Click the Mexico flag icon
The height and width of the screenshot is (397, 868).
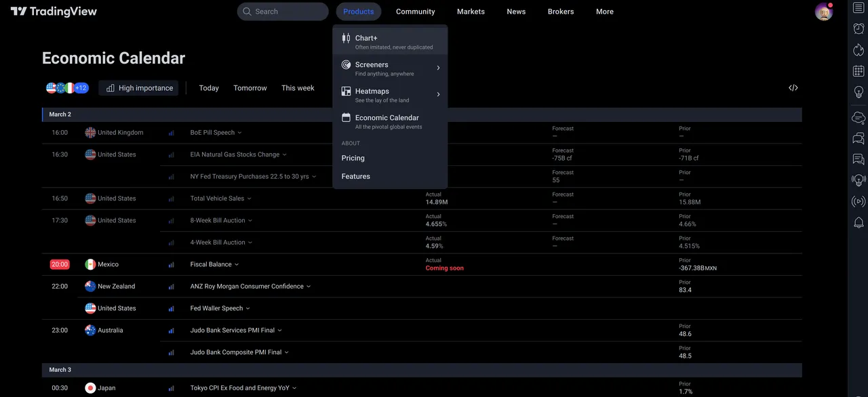(x=90, y=264)
